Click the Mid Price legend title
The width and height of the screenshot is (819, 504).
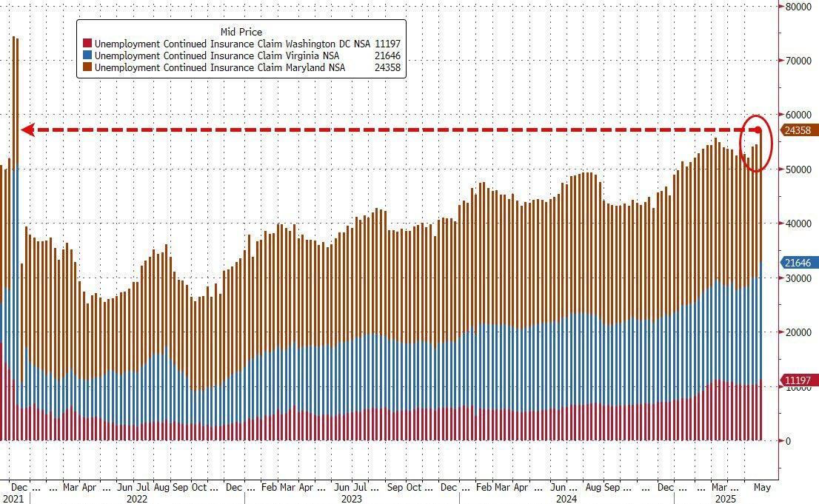[241, 31]
